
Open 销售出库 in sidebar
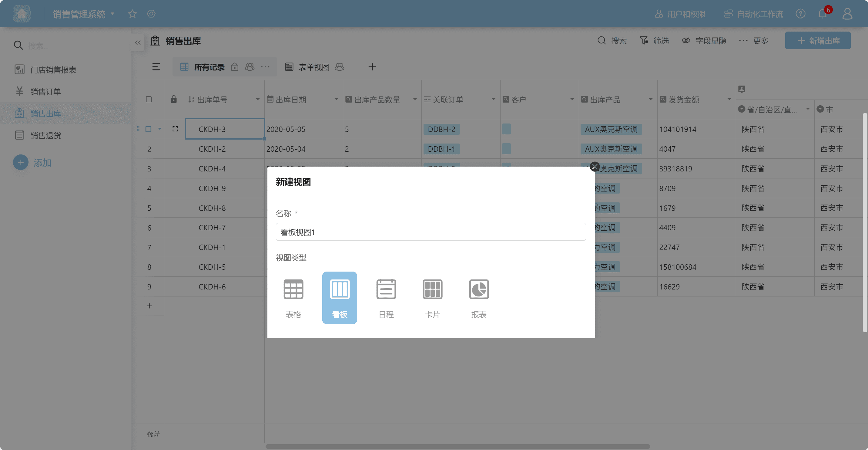(x=65, y=113)
